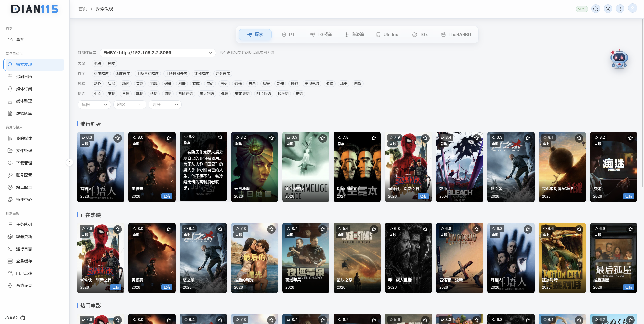Favorite Dark Matter with star button
This screenshot has height=324, width=644.
pyautogui.click(x=374, y=138)
